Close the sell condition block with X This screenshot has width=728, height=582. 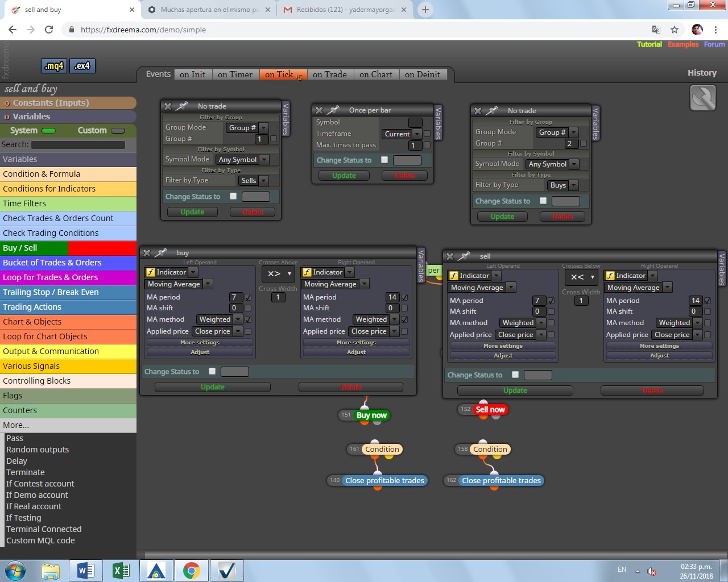pos(450,256)
